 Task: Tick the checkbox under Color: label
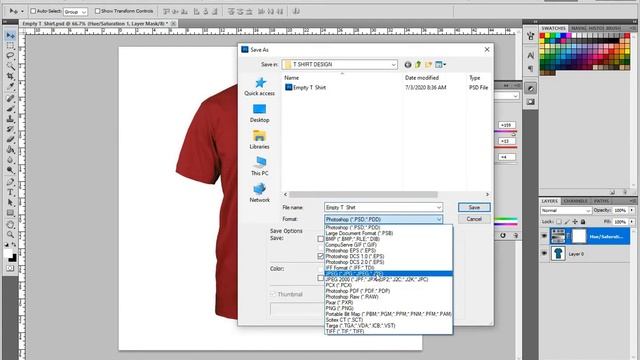click(x=320, y=278)
